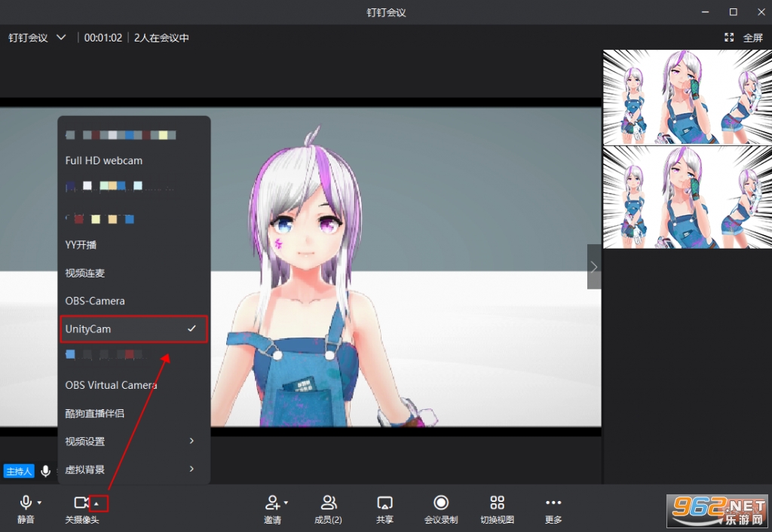Start meeting recording with 会议录制
The width and height of the screenshot is (772, 532).
pyautogui.click(x=440, y=509)
